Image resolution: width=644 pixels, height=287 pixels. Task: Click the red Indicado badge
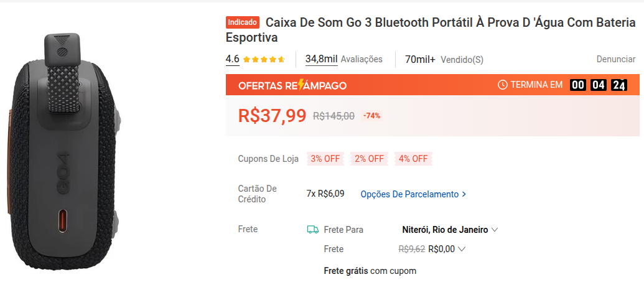click(243, 22)
